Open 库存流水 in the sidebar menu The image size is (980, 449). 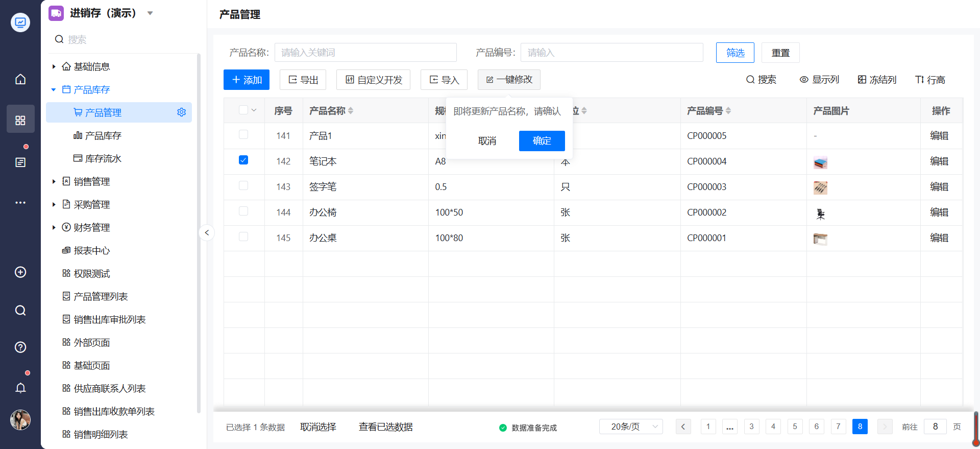(103, 159)
